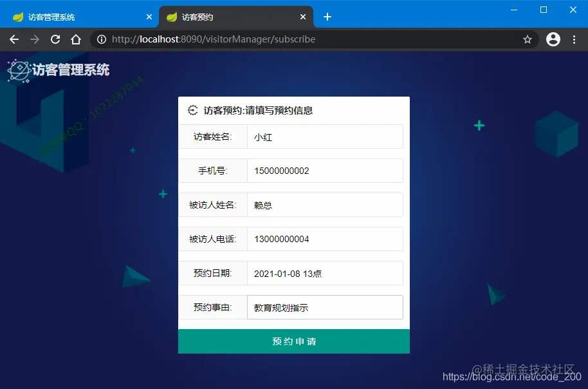Click the 访客姓名 input containing 小红
The image size is (588, 389).
pos(324,136)
